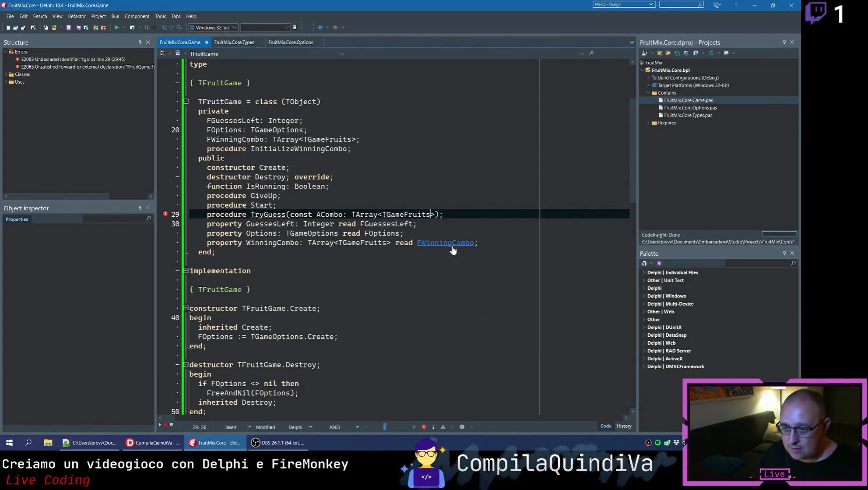Expand the Classes node in Structure

coord(6,74)
